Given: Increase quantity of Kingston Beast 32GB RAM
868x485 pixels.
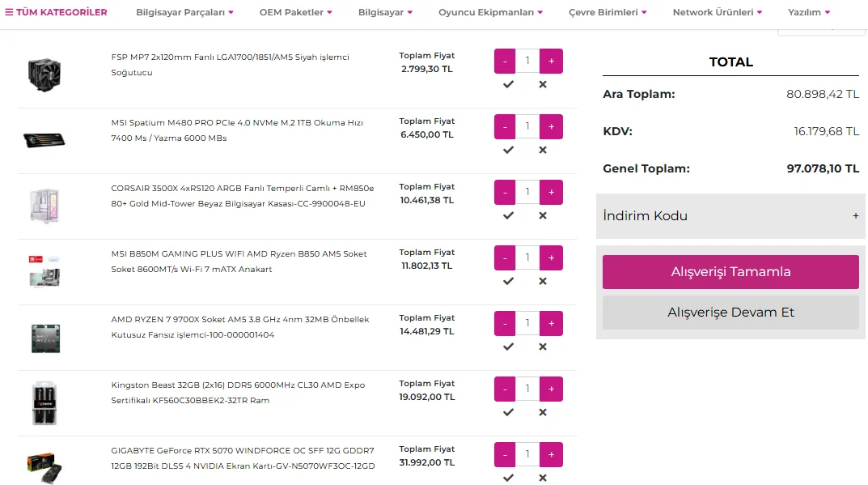Looking at the screenshot, I should coord(552,389).
